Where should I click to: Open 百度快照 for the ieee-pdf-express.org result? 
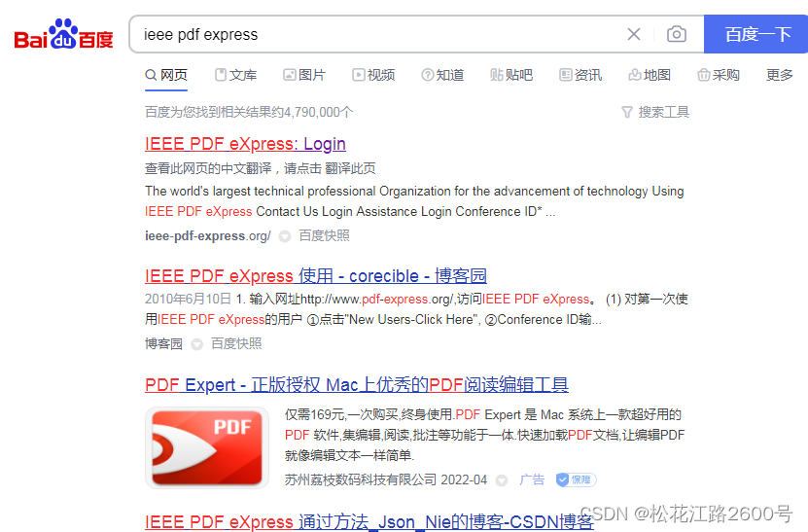(x=324, y=235)
